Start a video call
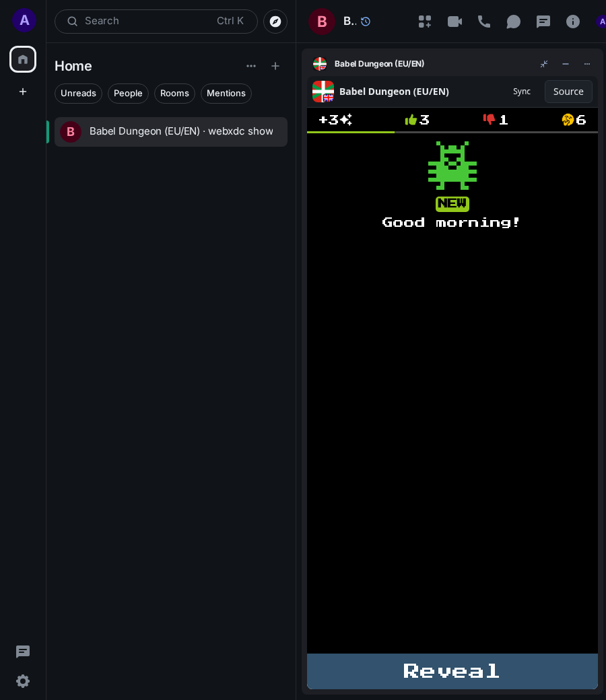 [454, 22]
